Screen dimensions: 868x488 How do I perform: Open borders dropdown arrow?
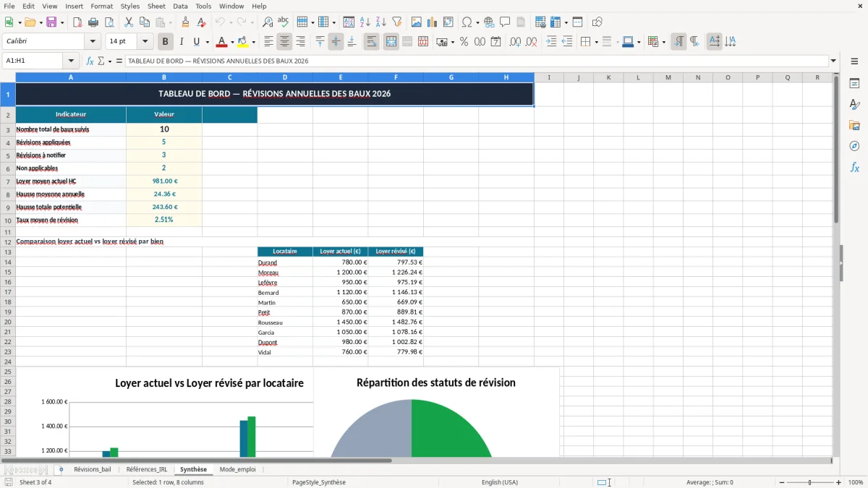[596, 42]
